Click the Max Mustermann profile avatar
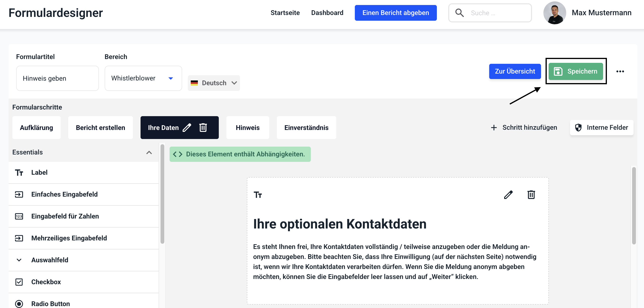Image resolution: width=644 pixels, height=308 pixels. [x=554, y=13]
